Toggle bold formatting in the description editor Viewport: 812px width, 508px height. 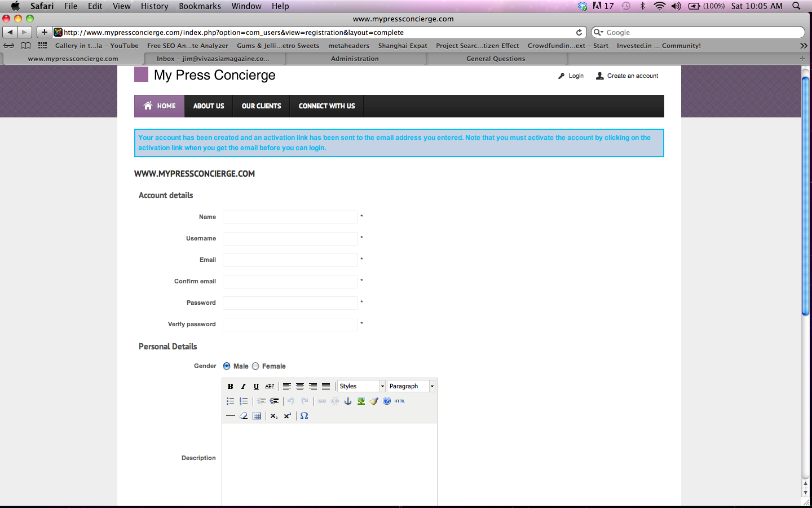(x=230, y=386)
